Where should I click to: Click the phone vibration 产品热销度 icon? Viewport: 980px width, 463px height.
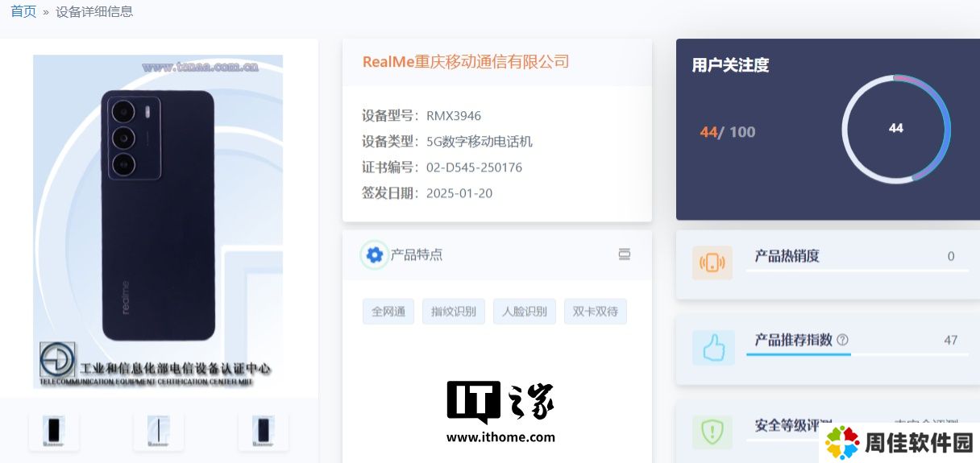pyautogui.click(x=712, y=263)
